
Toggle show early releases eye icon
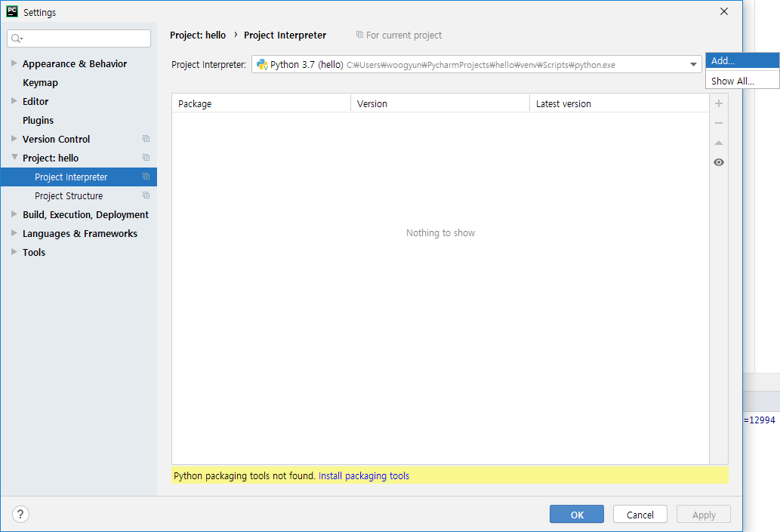pos(718,162)
